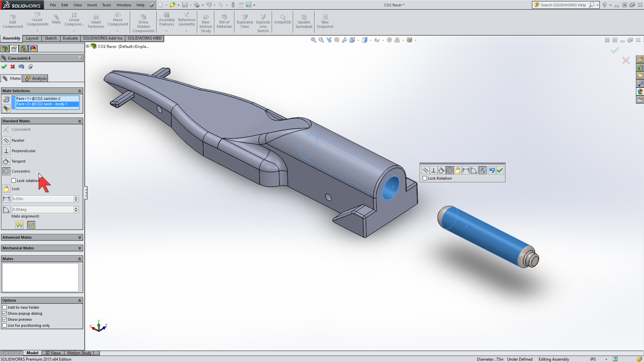Screen dimensions: 644x362
Task: Enable Lock rotation for the concentric mate
Action: click(x=14, y=180)
